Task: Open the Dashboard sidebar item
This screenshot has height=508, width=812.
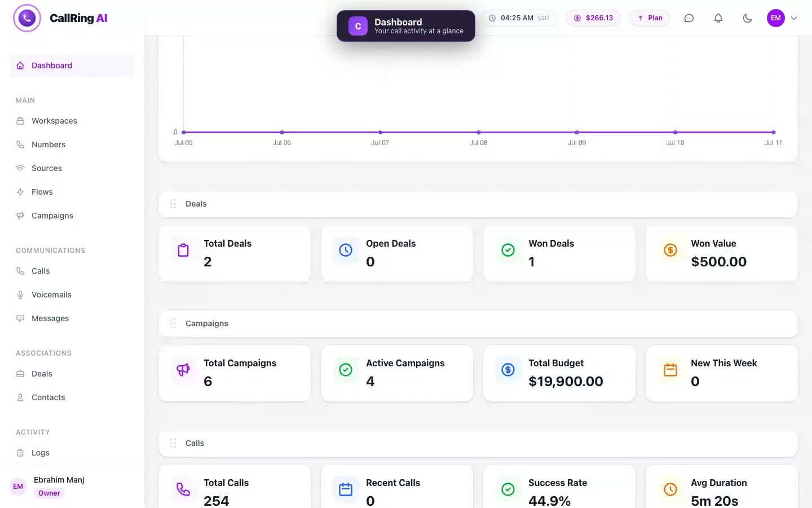Action: [x=72, y=65]
